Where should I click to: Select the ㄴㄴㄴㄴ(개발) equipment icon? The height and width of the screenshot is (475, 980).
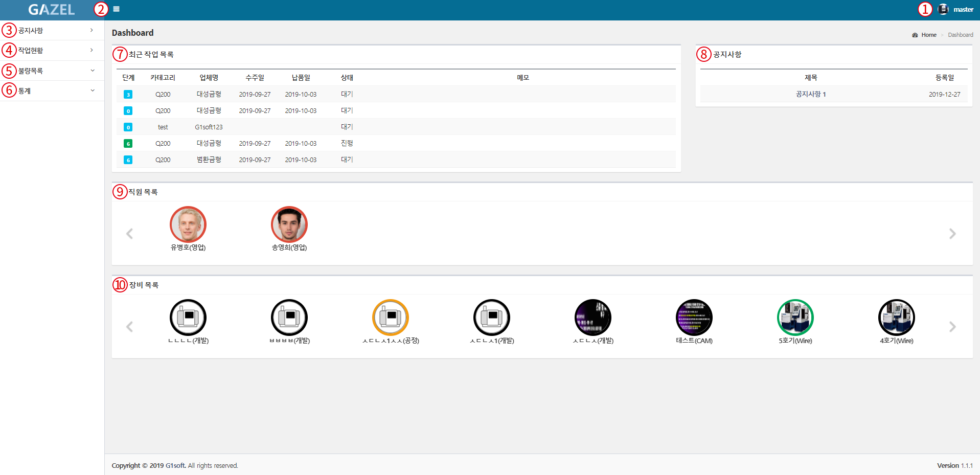click(188, 318)
